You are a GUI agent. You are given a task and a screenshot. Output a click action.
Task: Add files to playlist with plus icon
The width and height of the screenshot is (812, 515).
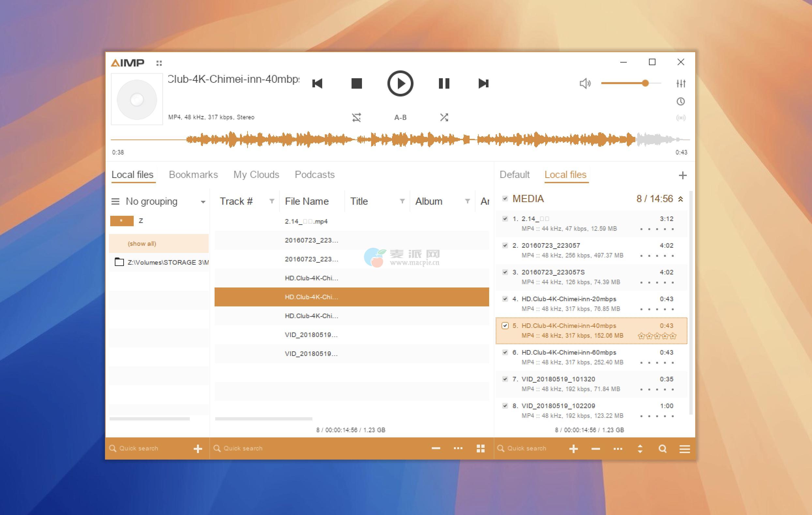[x=573, y=449]
